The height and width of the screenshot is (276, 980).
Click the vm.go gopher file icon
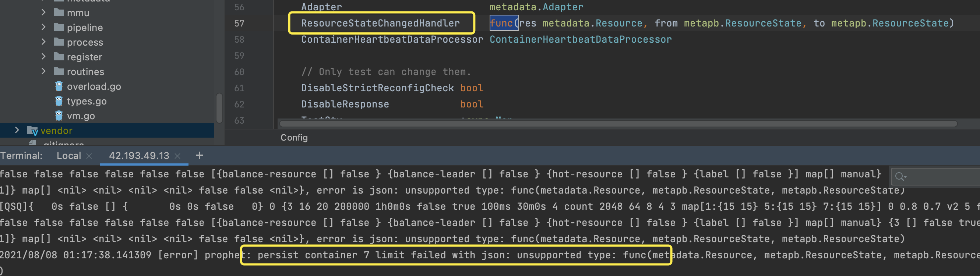59,116
